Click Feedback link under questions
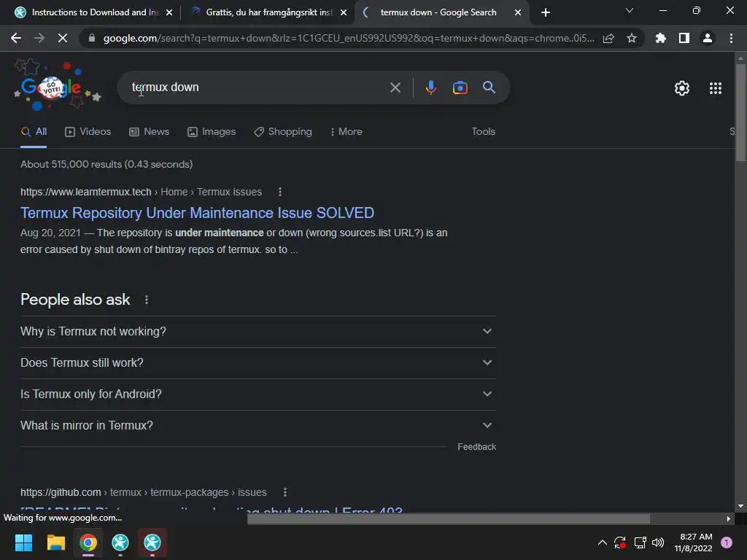 click(x=476, y=447)
